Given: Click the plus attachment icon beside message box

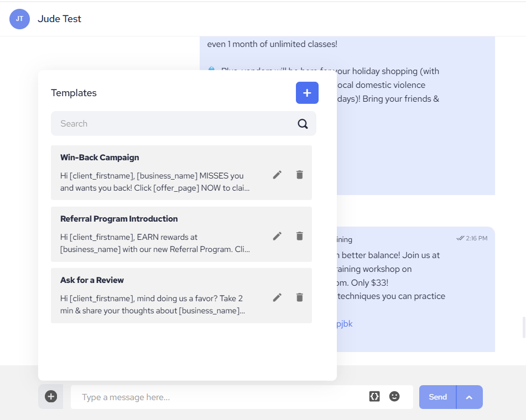Looking at the screenshot, I should pyautogui.click(x=51, y=397).
